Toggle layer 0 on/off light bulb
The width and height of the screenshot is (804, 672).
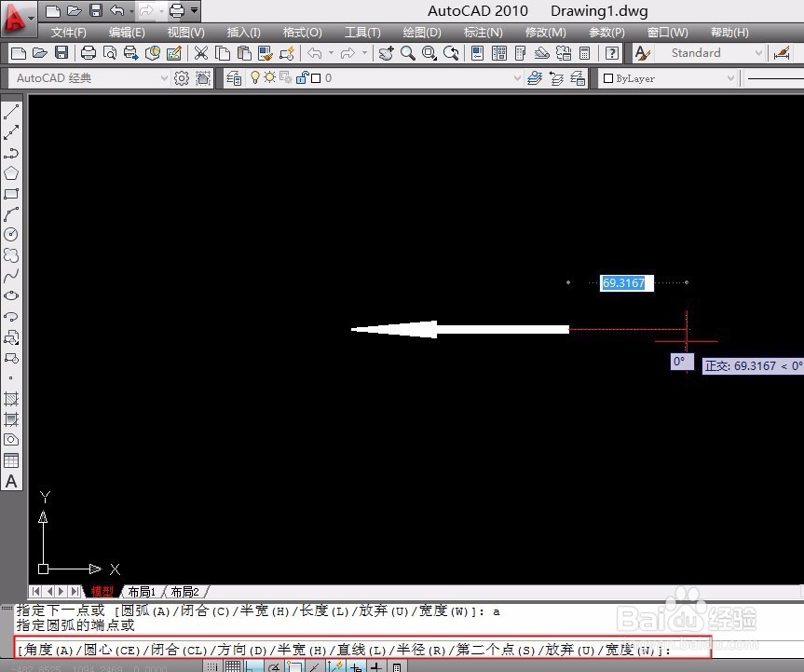pyautogui.click(x=255, y=78)
